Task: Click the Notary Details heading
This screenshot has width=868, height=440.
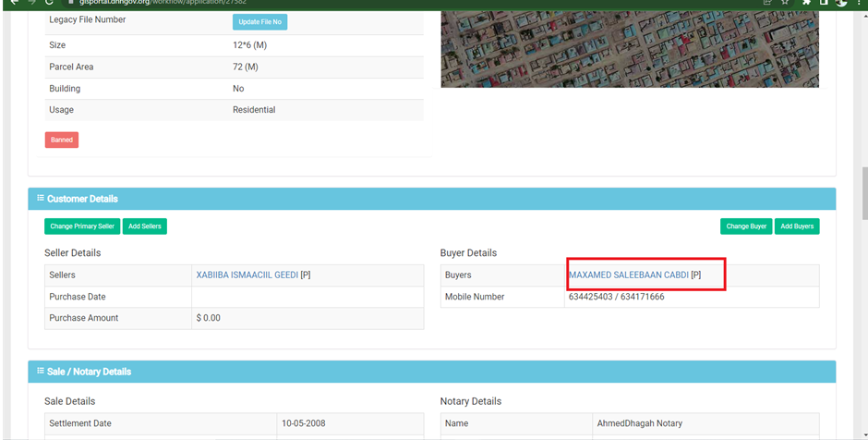Action: 471,401
